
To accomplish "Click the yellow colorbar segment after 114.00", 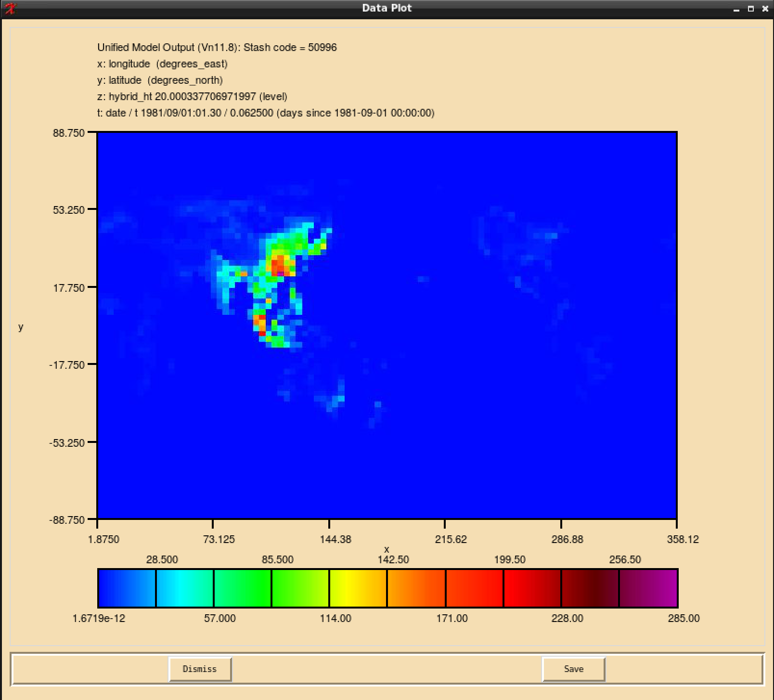I will (x=358, y=588).
